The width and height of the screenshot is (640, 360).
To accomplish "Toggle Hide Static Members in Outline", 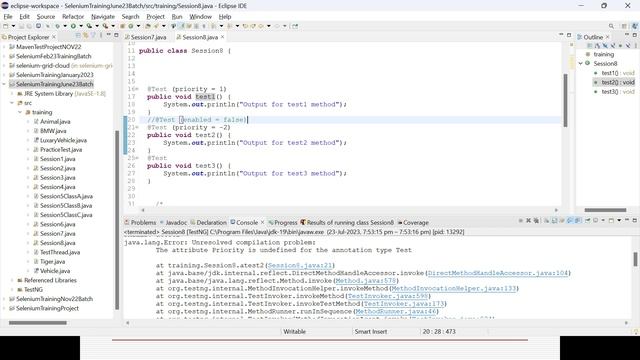I will tap(613, 46).
